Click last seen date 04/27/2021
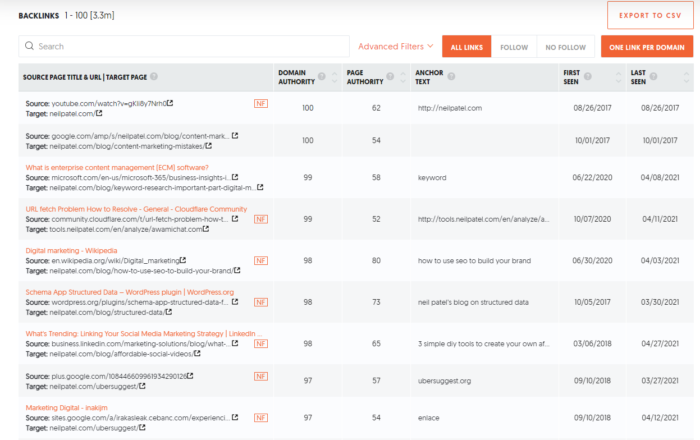The height and width of the screenshot is (440, 700). point(660,344)
